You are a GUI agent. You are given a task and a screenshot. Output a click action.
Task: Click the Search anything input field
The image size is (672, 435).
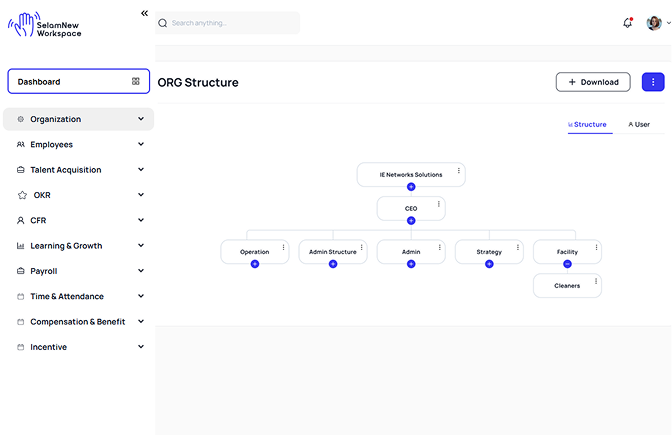(x=230, y=23)
